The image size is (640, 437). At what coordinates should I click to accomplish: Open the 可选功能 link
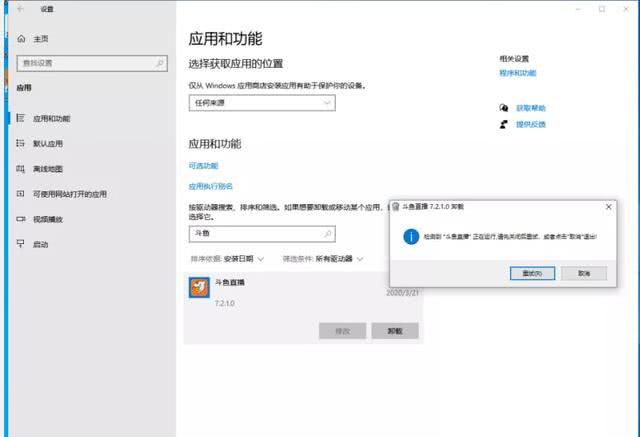pyautogui.click(x=203, y=166)
